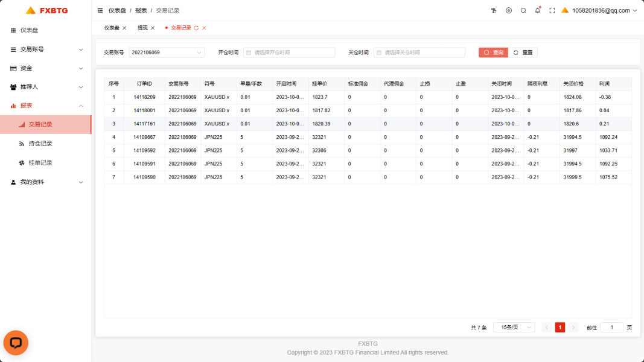
Task: Select 持仓记录 in the sidebar
Action: click(40, 144)
